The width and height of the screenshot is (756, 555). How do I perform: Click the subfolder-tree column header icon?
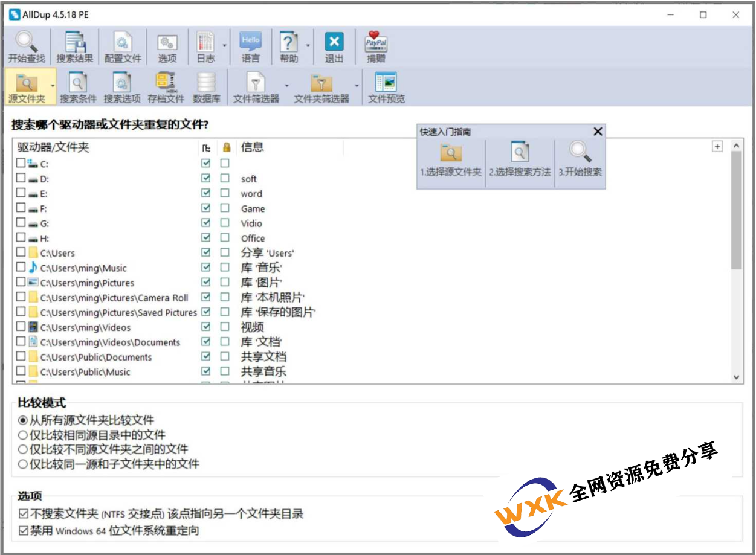(x=206, y=147)
